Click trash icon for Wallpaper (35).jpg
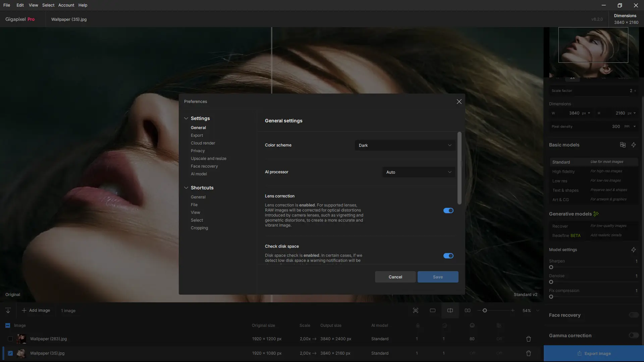The width and height of the screenshot is (644, 362). [529, 353]
